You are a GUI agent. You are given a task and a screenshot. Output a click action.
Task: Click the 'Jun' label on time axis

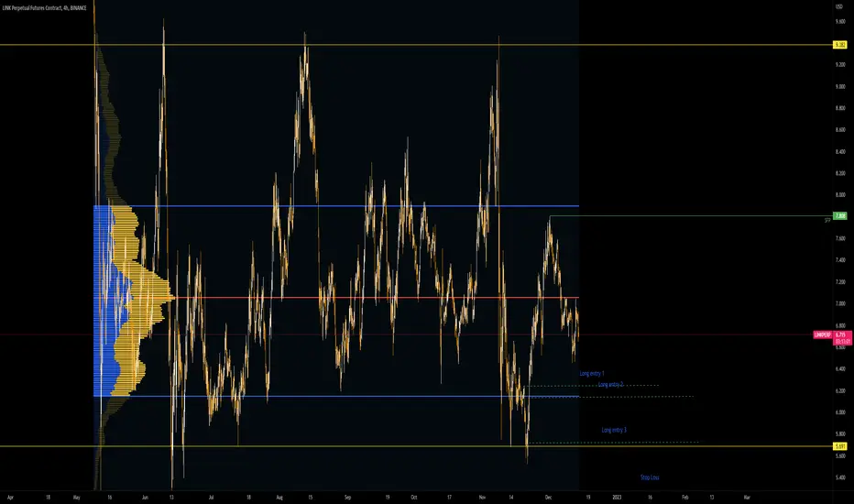[x=145, y=498]
